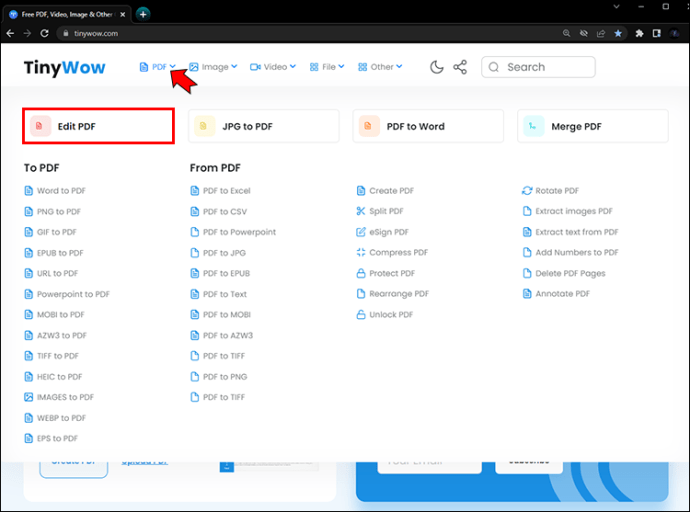Viewport: 690px width, 512px height.
Task: Toggle dark mode moon icon
Action: coord(436,67)
